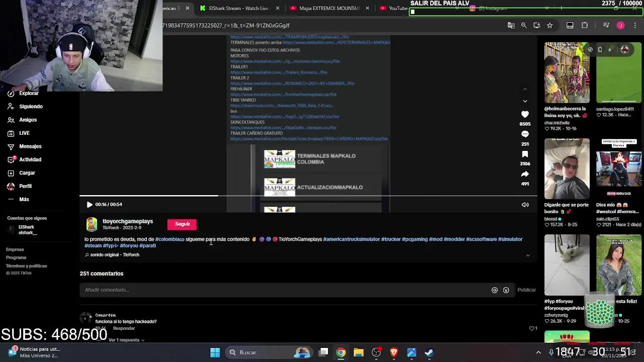Open Amigos in TikTok sidebar
Viewport: 644px width, 362px height.
22,120
